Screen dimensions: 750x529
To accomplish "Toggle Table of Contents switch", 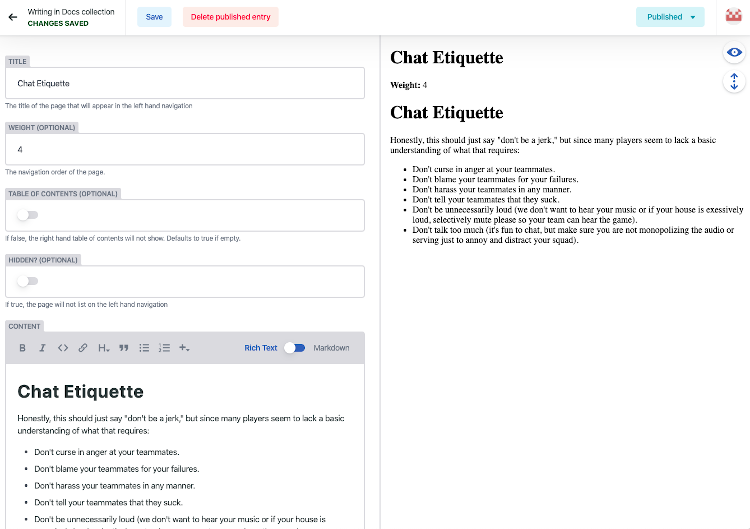I will (28, 215).
